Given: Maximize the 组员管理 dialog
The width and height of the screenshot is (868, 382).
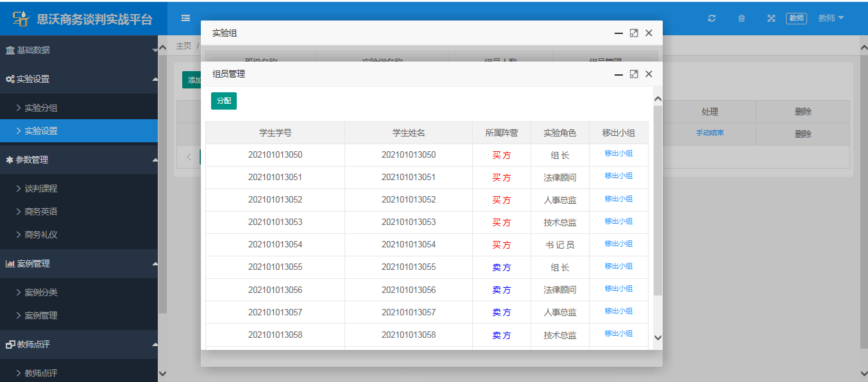Looking at the screenshot, I should (634, 74).
